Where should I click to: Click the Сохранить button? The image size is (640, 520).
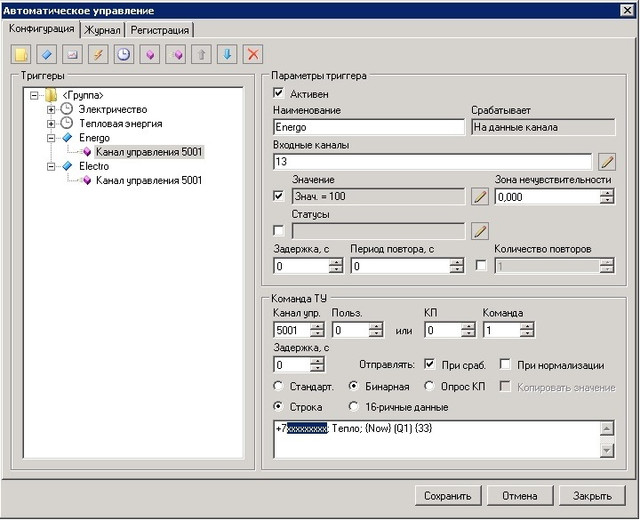pos(448,496)
